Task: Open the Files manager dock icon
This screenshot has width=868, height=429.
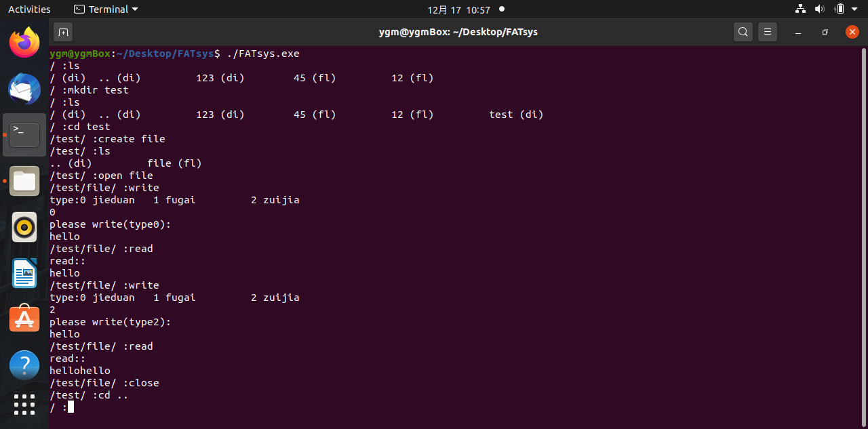Action: pyautogui.click(x=24, y=181)
